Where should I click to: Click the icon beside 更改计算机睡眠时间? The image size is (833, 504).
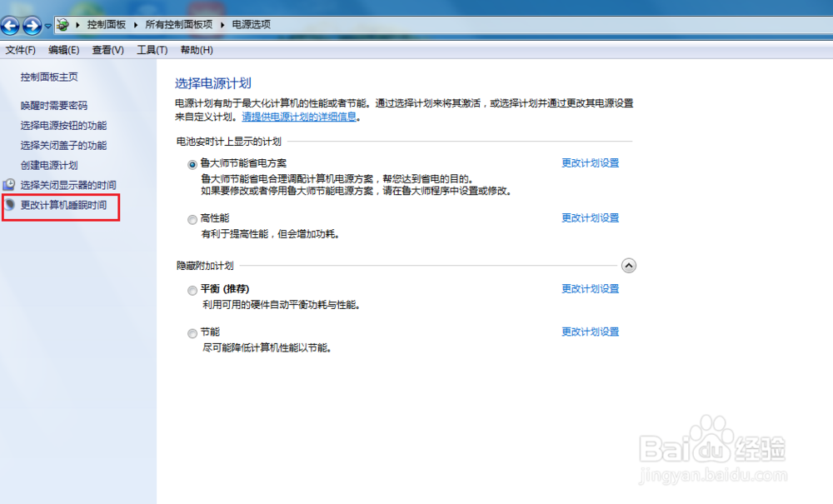tap(8, 205)
